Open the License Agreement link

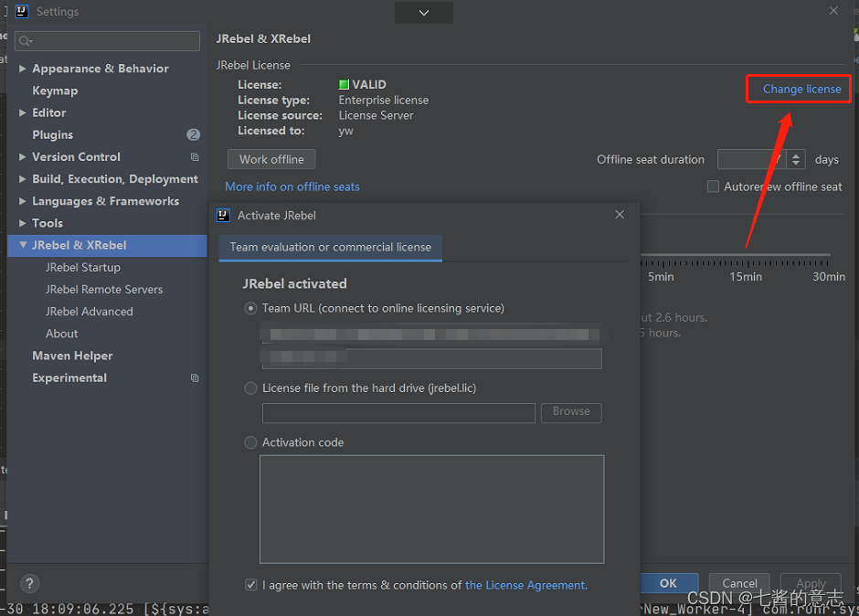(526, 585)
